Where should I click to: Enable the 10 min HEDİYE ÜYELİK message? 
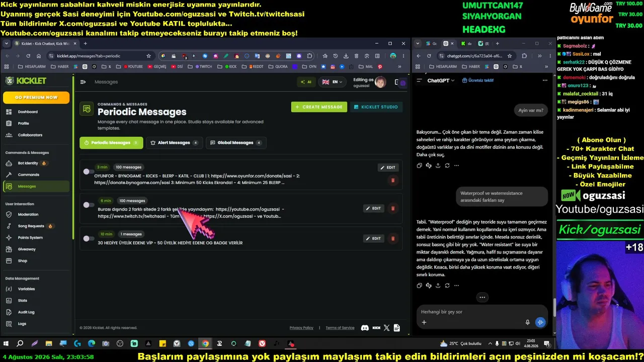(x=88, y=238)
